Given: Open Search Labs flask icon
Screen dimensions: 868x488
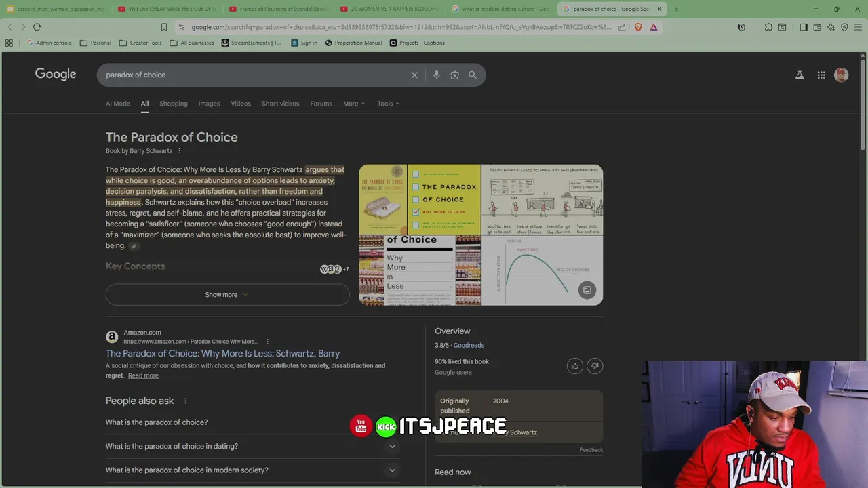Looking at the screenshot, I should pyautogui.click(x=800, y=75).
